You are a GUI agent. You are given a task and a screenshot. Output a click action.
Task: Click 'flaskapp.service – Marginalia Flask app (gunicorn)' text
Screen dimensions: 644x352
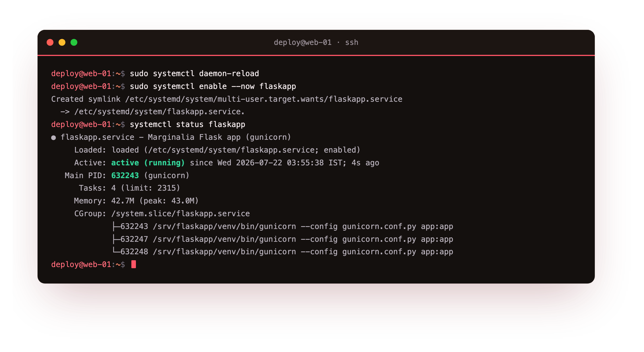tap(176, 137)
